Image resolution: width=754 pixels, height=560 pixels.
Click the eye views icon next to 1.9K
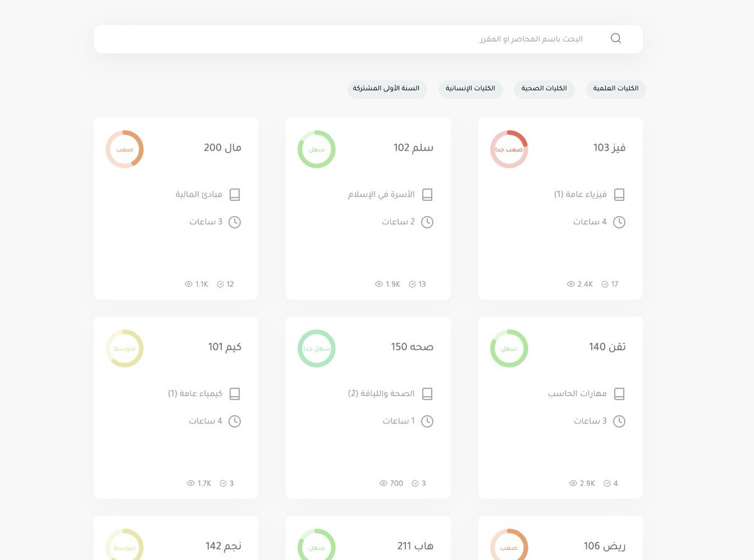[x=379, y=284]
